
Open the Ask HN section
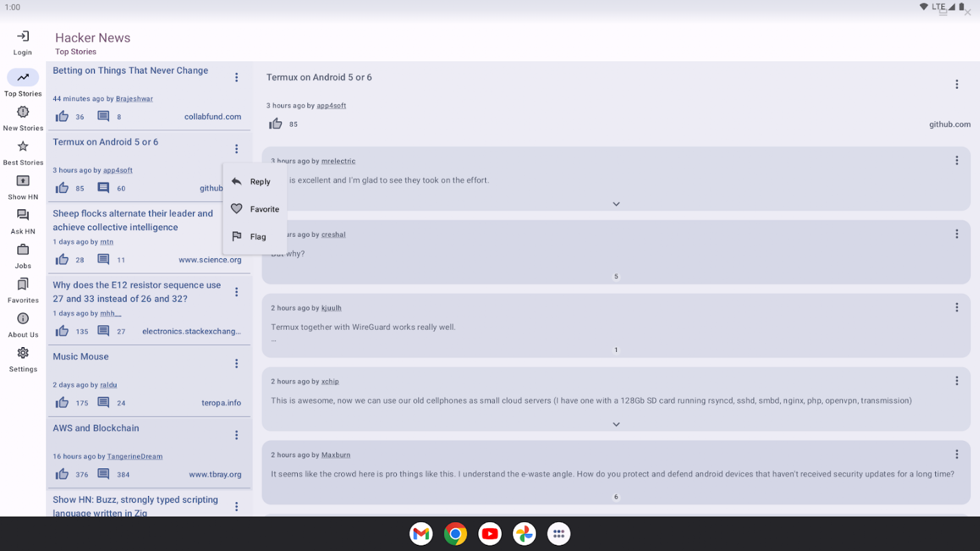[x=23, y=221]
